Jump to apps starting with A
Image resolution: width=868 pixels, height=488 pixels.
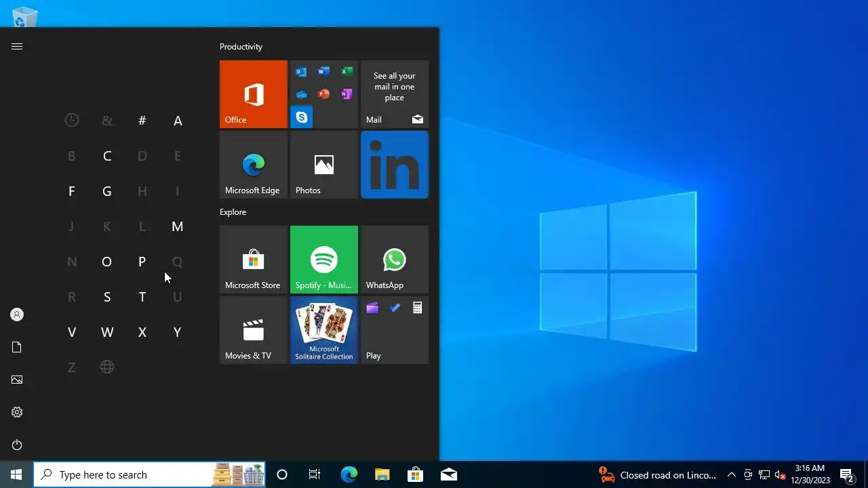[178, 121]
